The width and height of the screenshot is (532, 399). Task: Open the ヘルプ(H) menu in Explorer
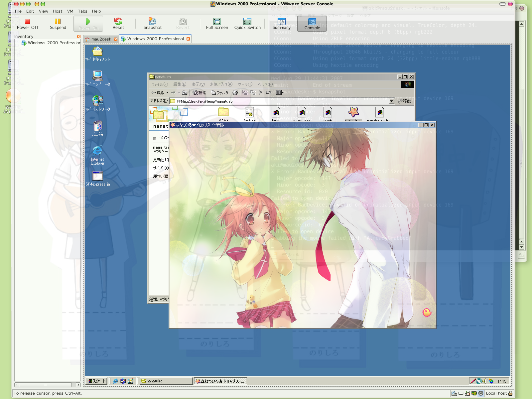coord(265,84)
